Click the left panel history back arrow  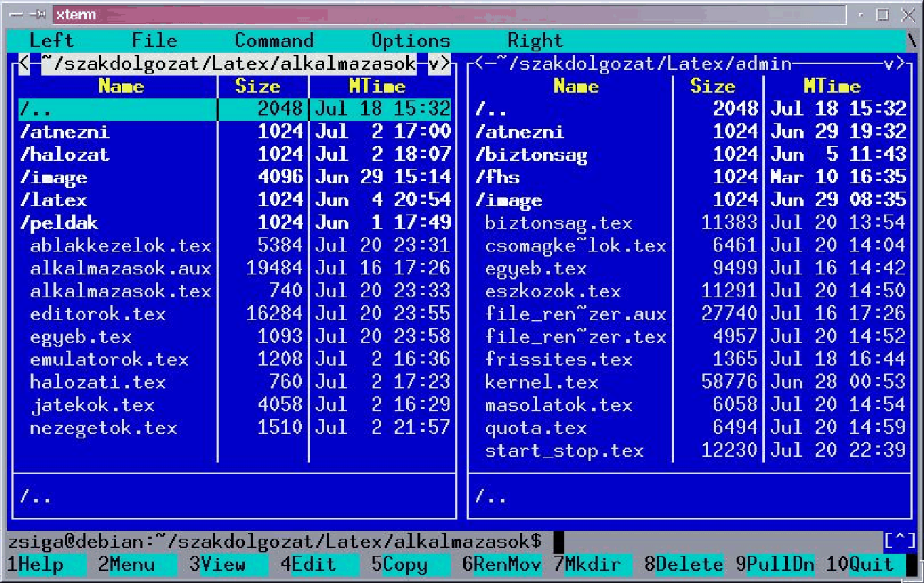click(x=24, y=63)
